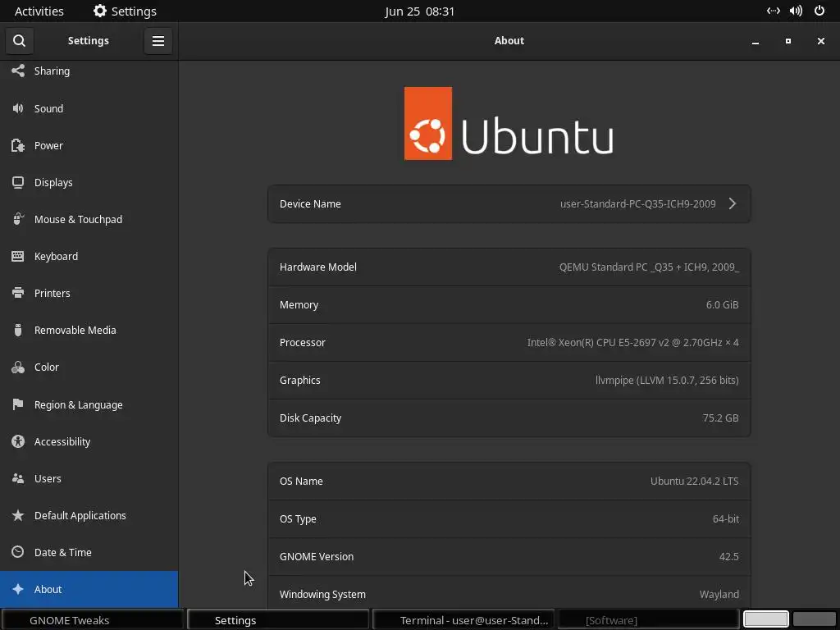The width and height of the screenshot is (840, 630).
Task: Go to Printers settings
Action: (89, 293)
